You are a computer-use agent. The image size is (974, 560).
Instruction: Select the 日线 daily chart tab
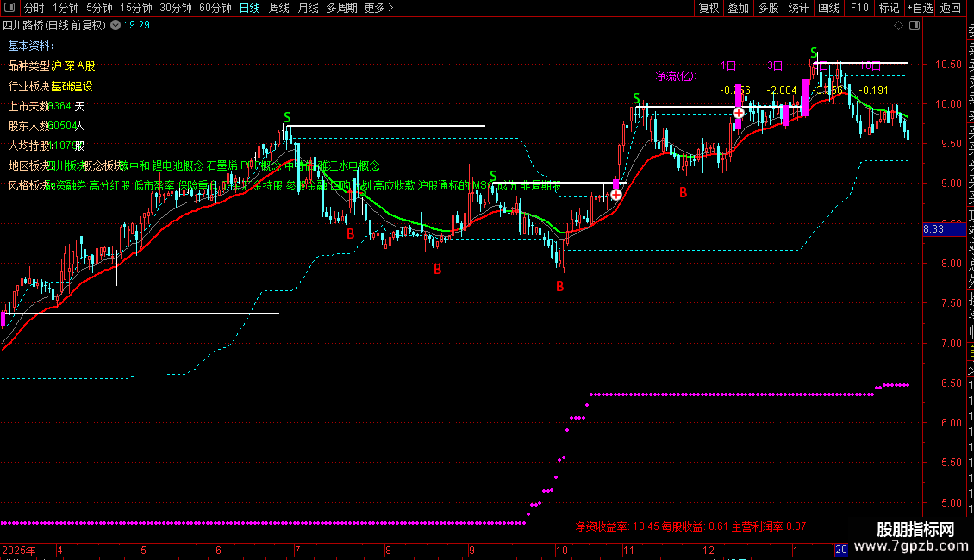tap(250, 8)
